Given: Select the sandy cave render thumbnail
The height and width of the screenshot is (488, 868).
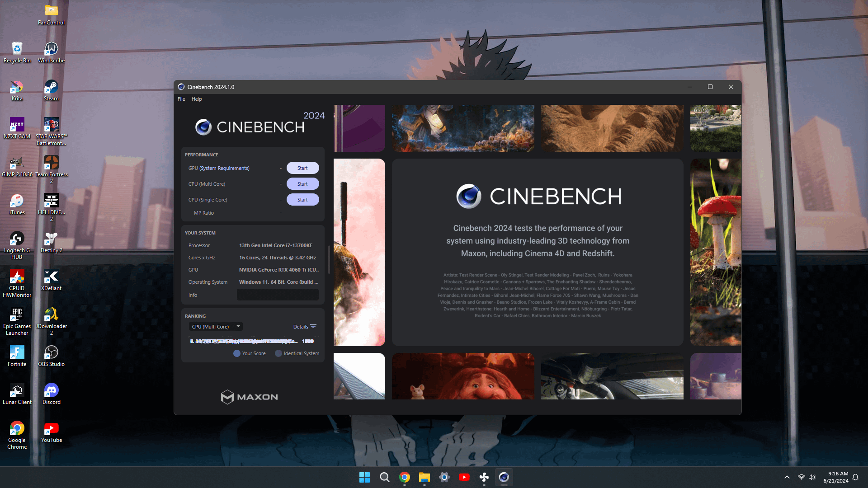Looking at the screenshot, I should click(612, 128).
